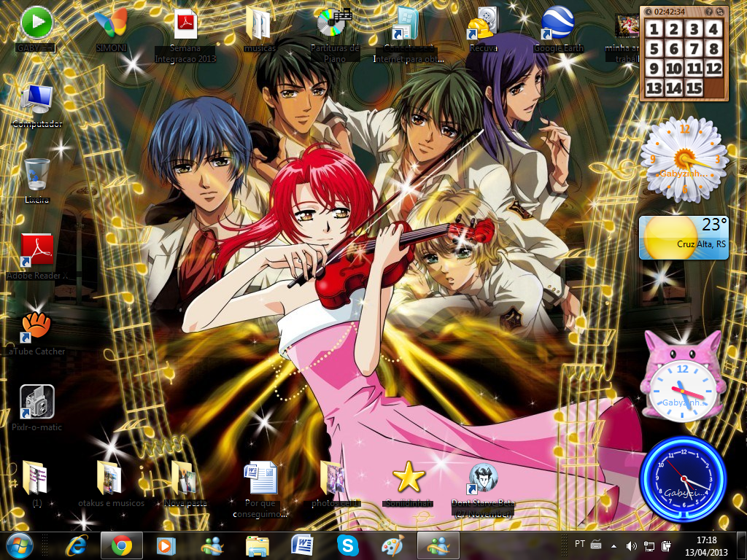Screen dimensions: 747x560
Task: Open the Messenger icon beside Media Player
Action: tap(212, 545)
